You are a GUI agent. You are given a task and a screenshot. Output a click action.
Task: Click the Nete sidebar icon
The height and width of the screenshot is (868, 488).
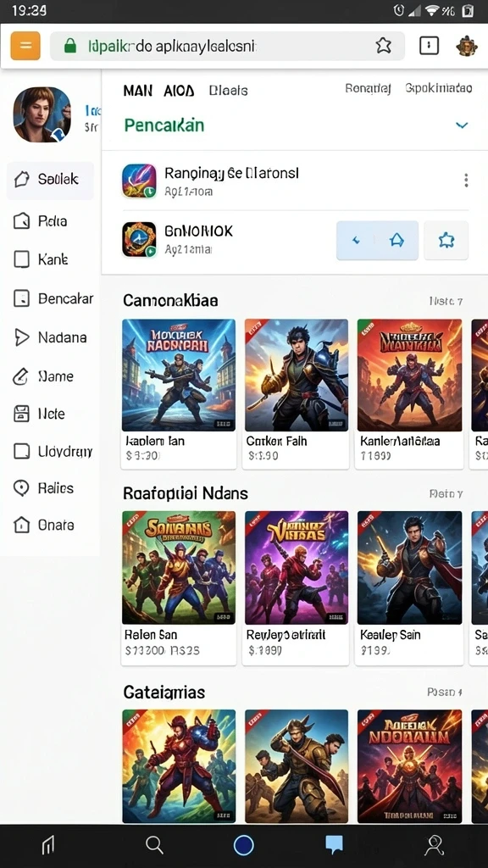21,414
